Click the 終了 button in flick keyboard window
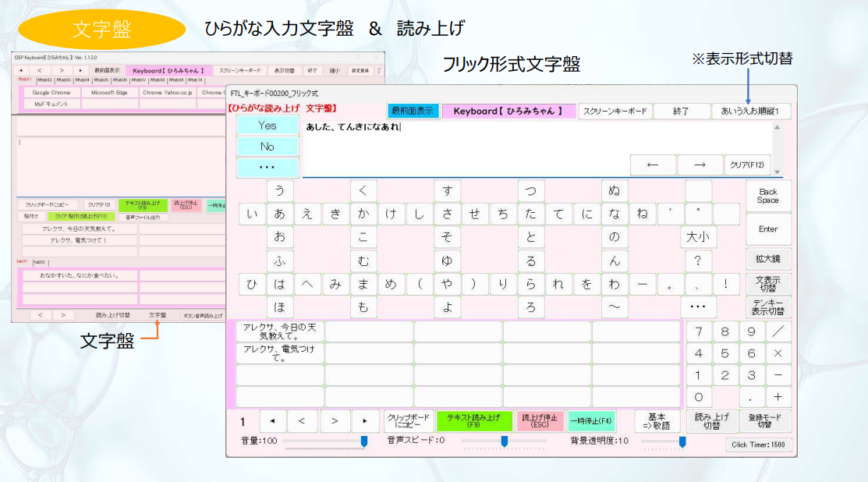 (x=681, y=111)
